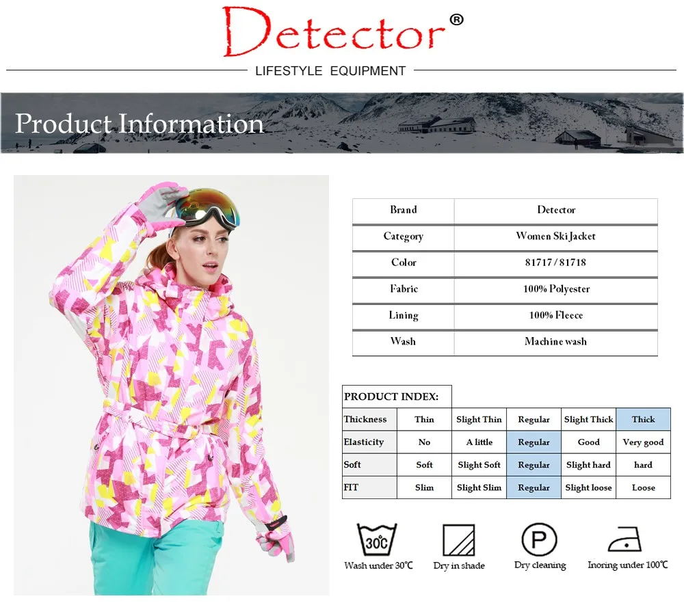This screenshot has height=616, width=684.
Task: Click the A little cell
Action: click(479, 442)
